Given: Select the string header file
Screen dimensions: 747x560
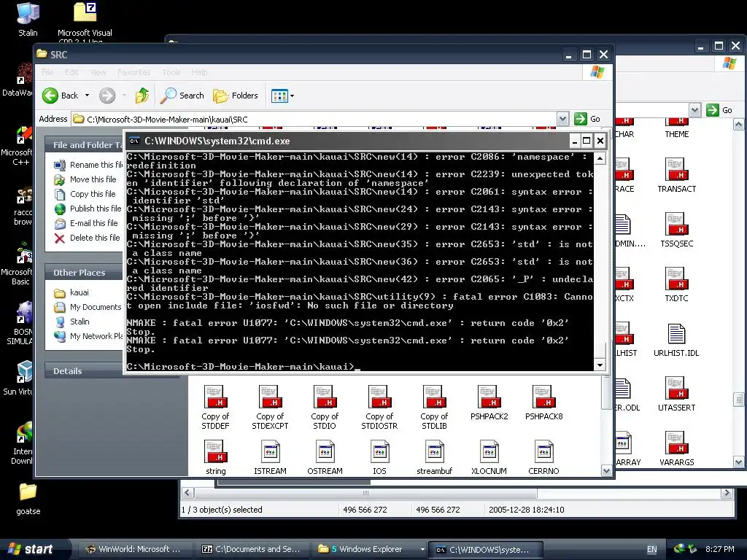Looking at the screenshot, I should [x=215, y=458].
